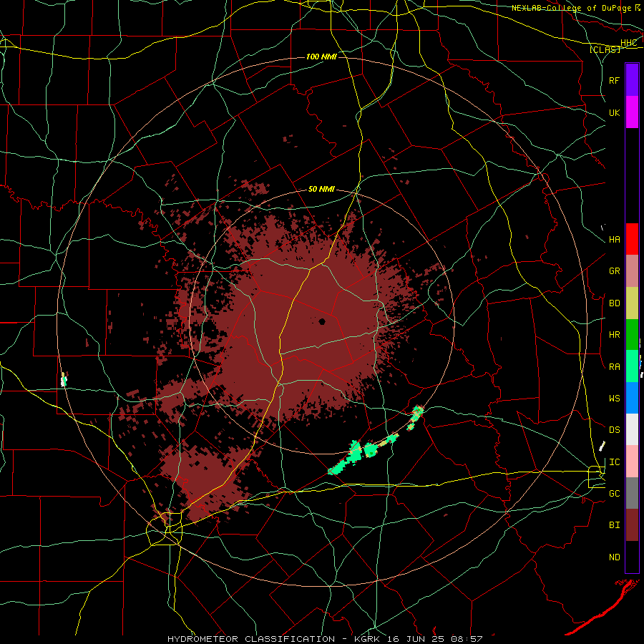The width and height of the screenshot is (644, 644).
Task: Click the Hydrometeor Classification KGRK caption
Action: point(325,639)
